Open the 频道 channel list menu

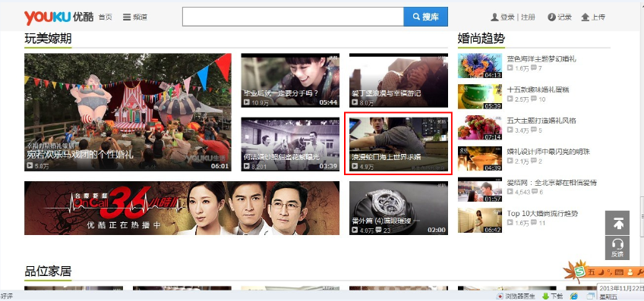(135, 17)
